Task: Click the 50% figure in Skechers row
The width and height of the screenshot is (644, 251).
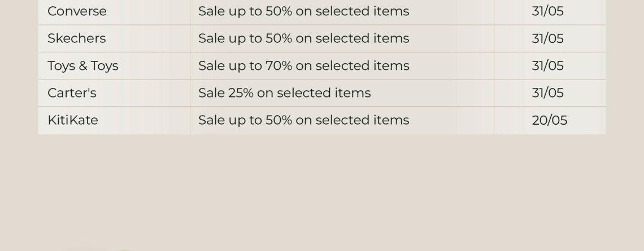Action: pyautogui.click(x=279, y=38)
